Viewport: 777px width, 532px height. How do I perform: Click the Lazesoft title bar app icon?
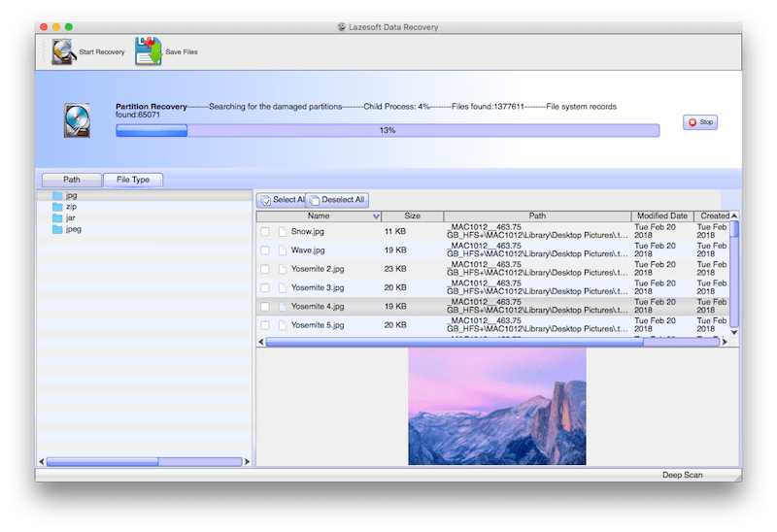(342, 27)
